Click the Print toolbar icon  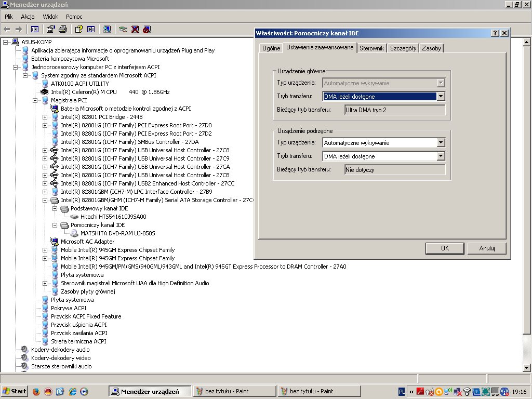coord(63,30)
